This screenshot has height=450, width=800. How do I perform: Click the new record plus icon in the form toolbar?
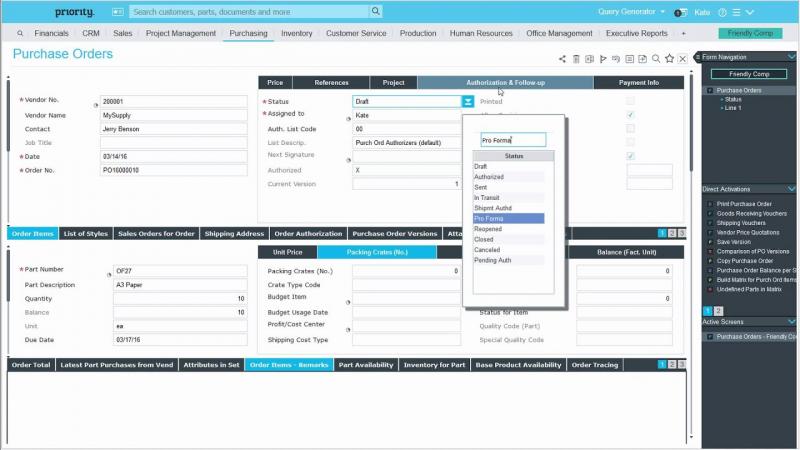pyautogui.click(x=643, y=59)
